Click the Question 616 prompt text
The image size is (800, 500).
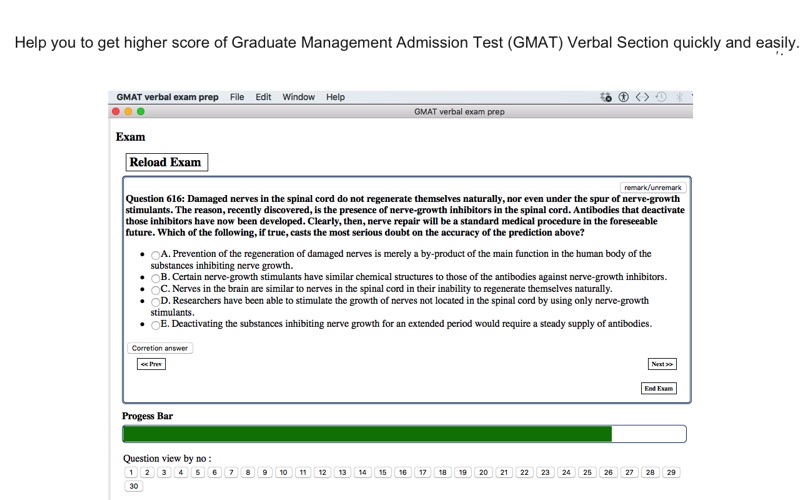point(405,216)
